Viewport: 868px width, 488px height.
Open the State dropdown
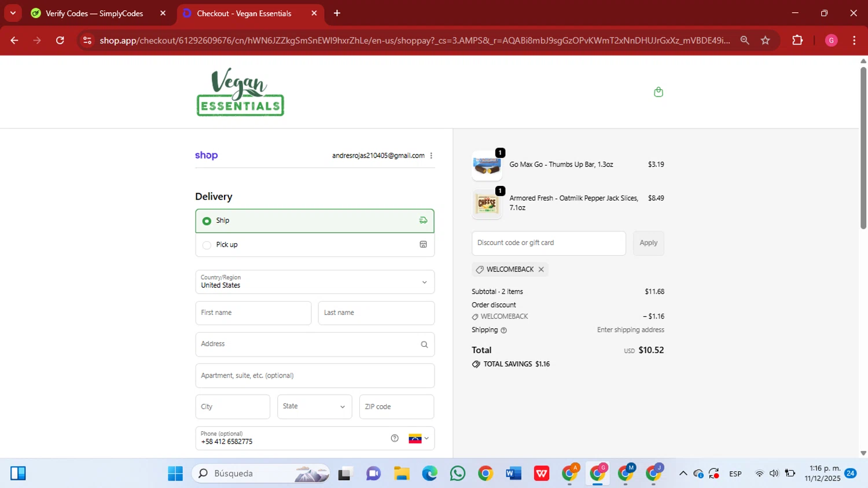point(314,407)
